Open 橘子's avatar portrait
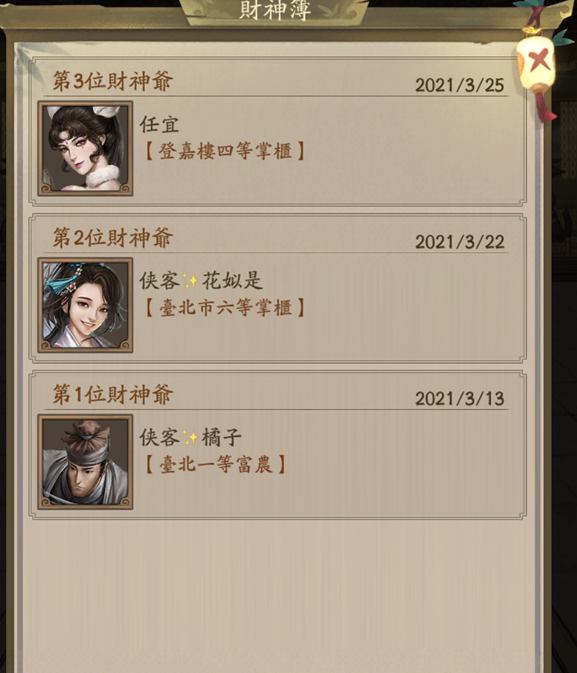577x673 pixels. pos(85,462)
